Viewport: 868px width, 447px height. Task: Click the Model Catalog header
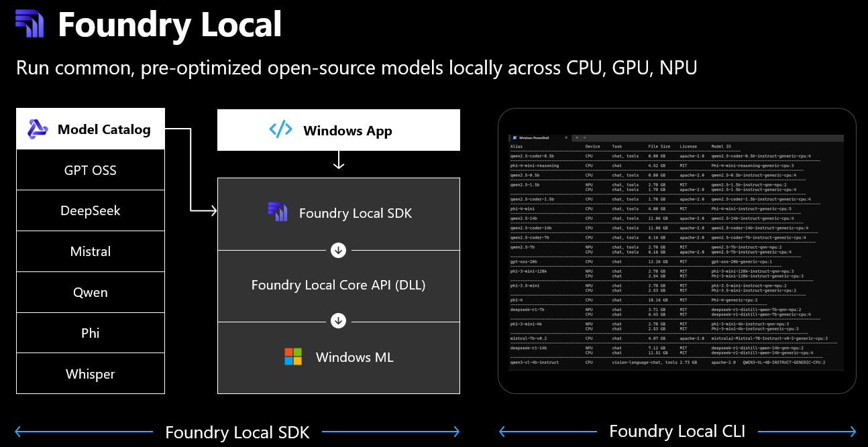tap(91, 129)
